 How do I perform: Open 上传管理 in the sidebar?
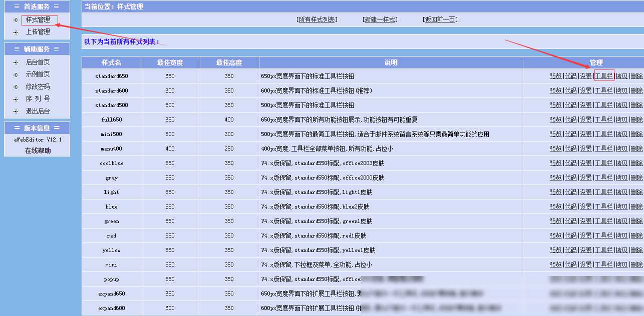(38, 32)
